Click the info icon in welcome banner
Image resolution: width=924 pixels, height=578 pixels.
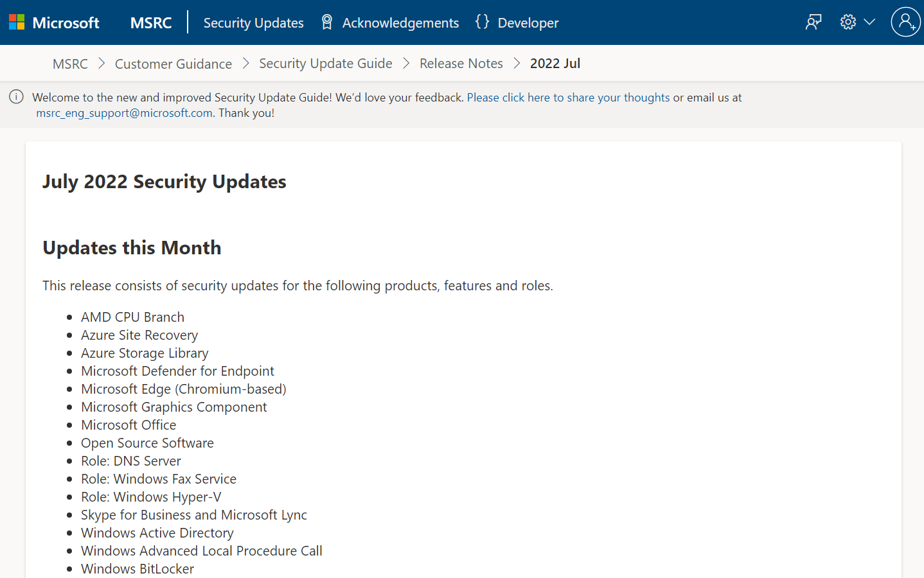pyautogui.click(x=16, y=97)
